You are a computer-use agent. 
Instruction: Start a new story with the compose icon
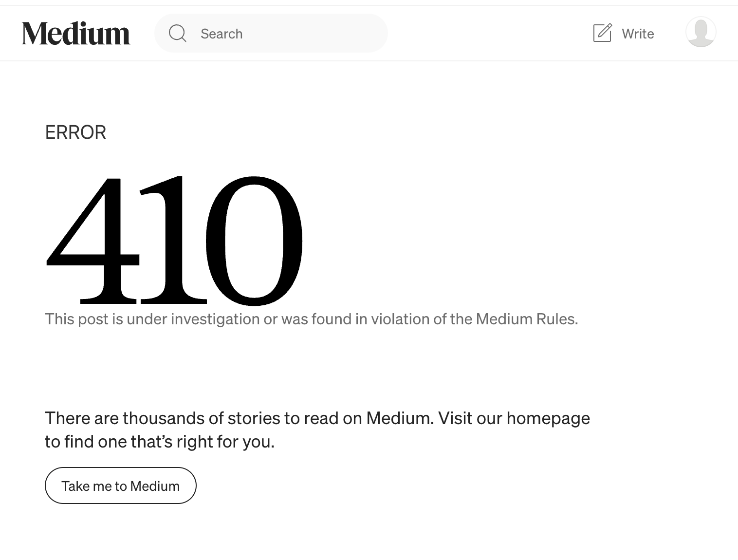[x=602, y=33]
